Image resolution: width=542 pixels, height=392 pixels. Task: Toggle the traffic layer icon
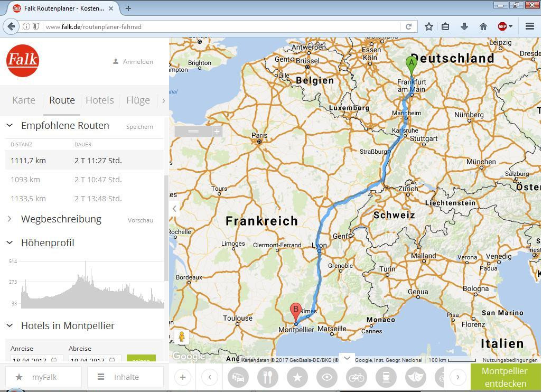click(238, 377)
